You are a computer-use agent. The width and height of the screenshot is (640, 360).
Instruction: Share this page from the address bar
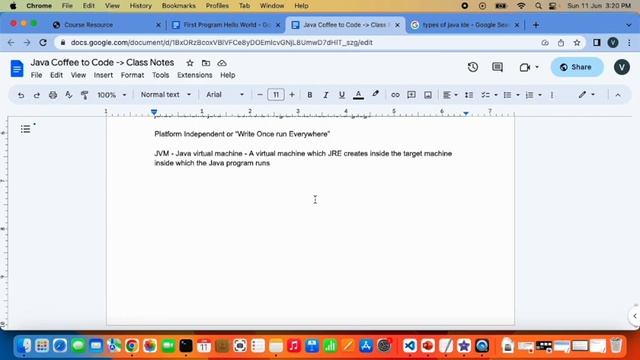pyautogui.click(x=561, y=42)
